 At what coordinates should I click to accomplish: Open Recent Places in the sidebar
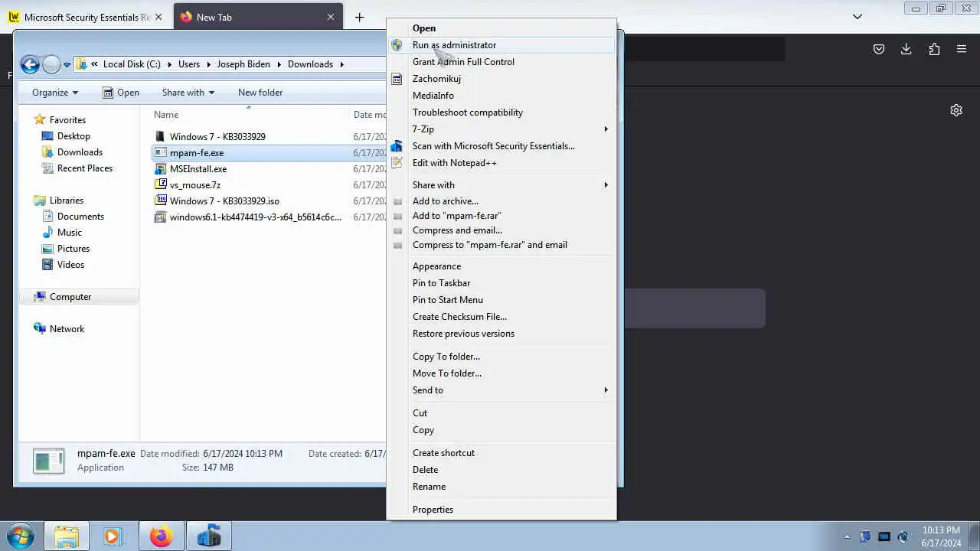[85, 168]
